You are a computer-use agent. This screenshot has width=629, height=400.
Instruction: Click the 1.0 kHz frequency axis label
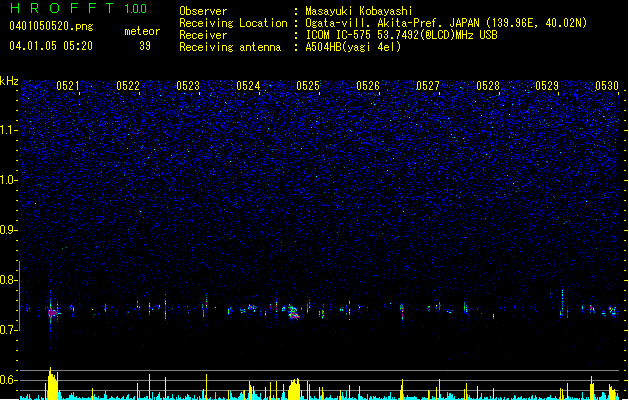(9, 180)
